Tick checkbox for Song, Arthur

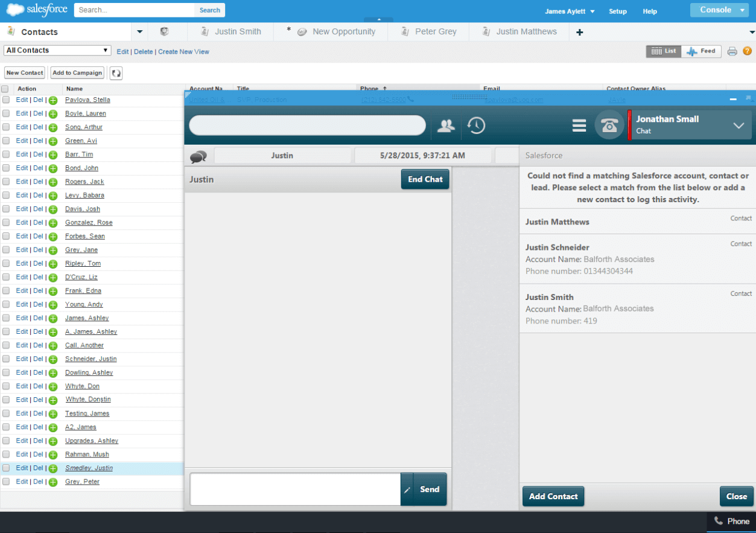click(x=6, y=127)
